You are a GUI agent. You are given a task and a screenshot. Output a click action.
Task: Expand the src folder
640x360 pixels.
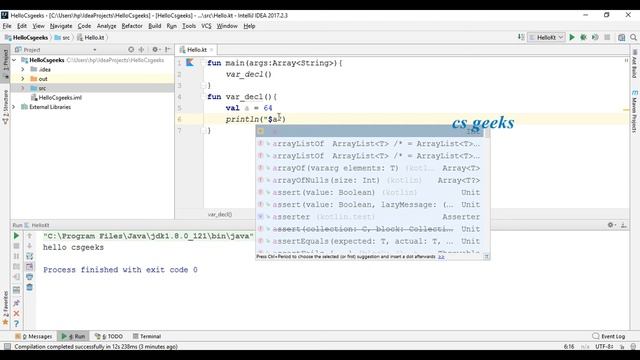point(23,88)
